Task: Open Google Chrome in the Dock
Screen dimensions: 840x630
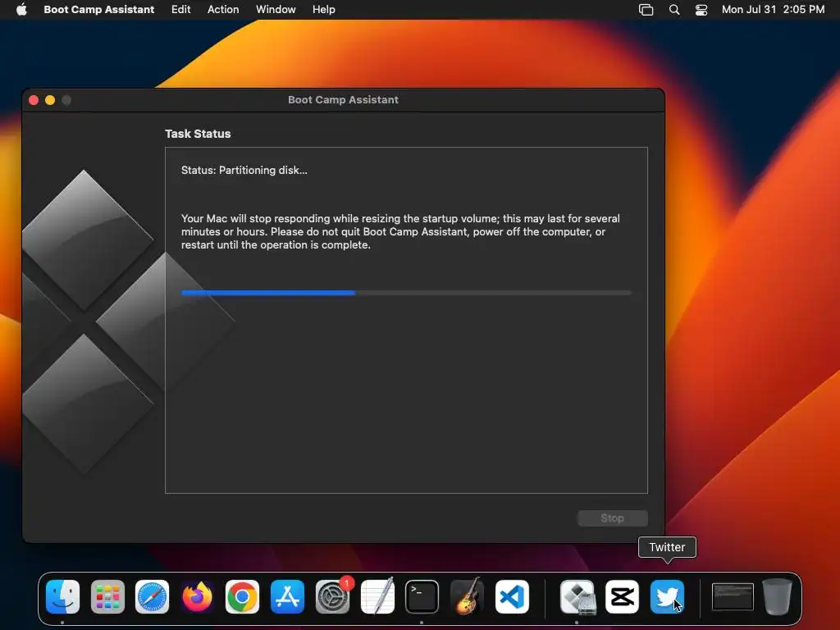Action: point(242,596)
